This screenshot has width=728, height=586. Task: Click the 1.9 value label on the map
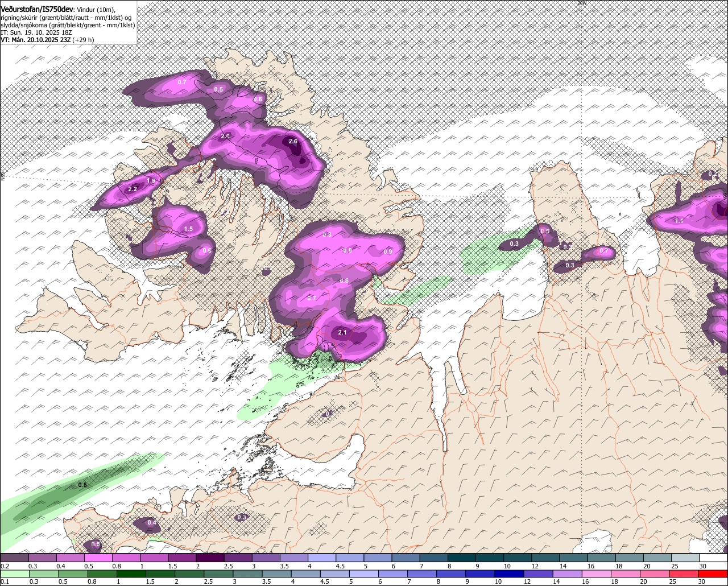click(x=151, y=181)
